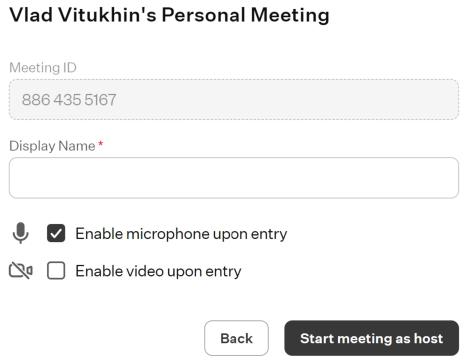Click the 'Enable microphone upon entry' label text

[x=181, y=234]
